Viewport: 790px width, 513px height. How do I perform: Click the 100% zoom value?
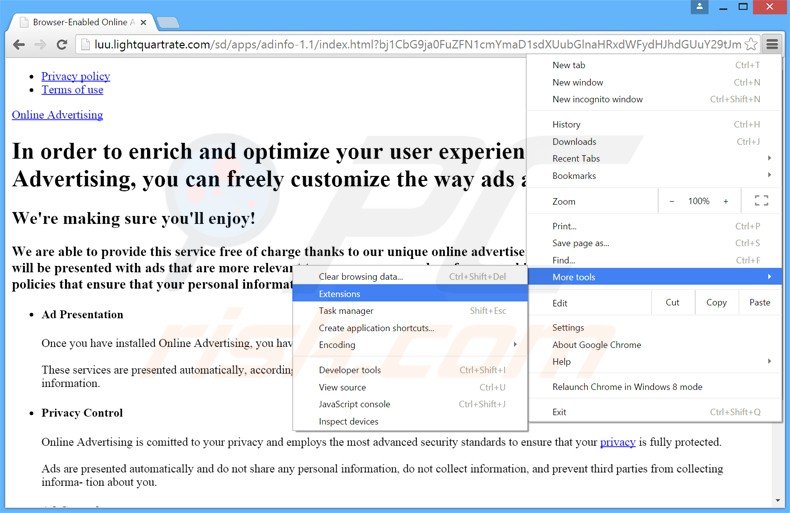point(699,201)
